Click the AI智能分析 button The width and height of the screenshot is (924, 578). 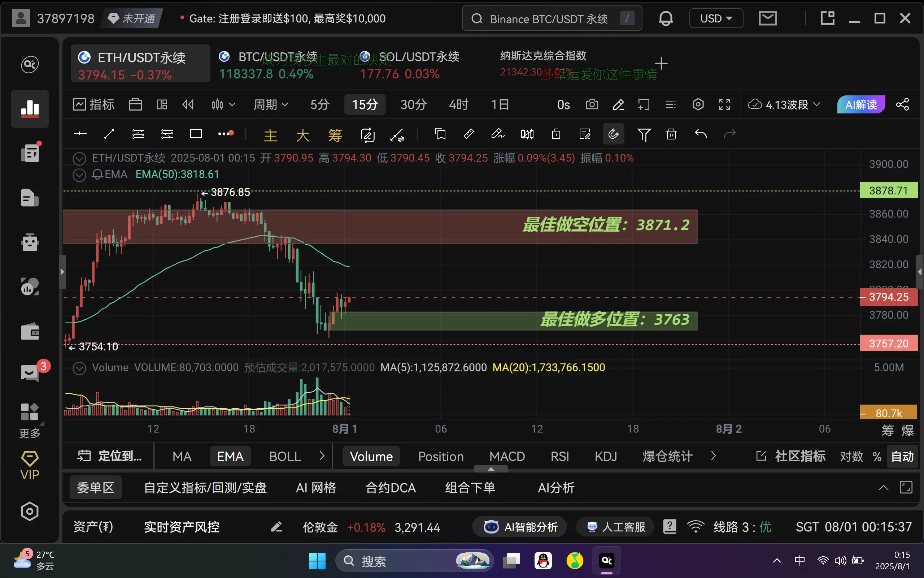(520, 527)
